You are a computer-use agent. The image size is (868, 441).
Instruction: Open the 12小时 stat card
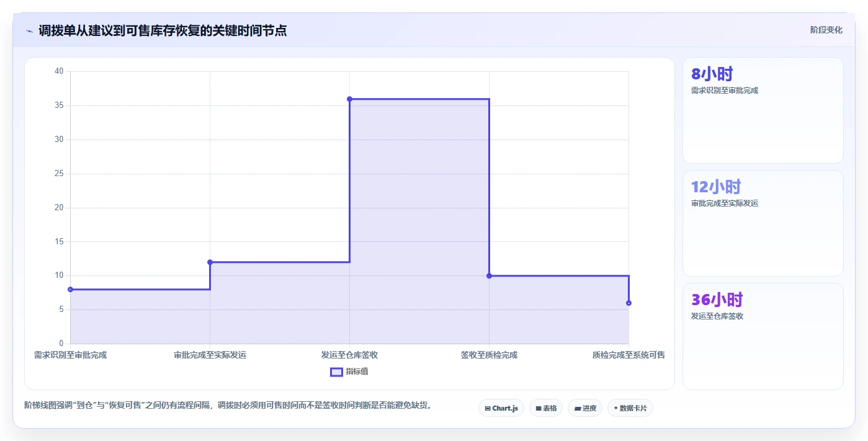tap(763, 223)
